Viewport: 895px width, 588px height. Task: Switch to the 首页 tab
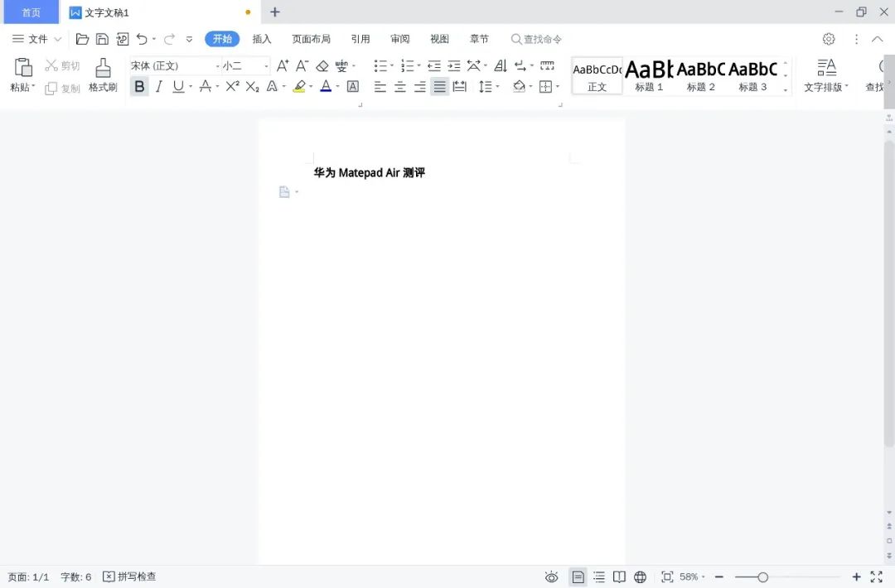[x=31, y=12]
